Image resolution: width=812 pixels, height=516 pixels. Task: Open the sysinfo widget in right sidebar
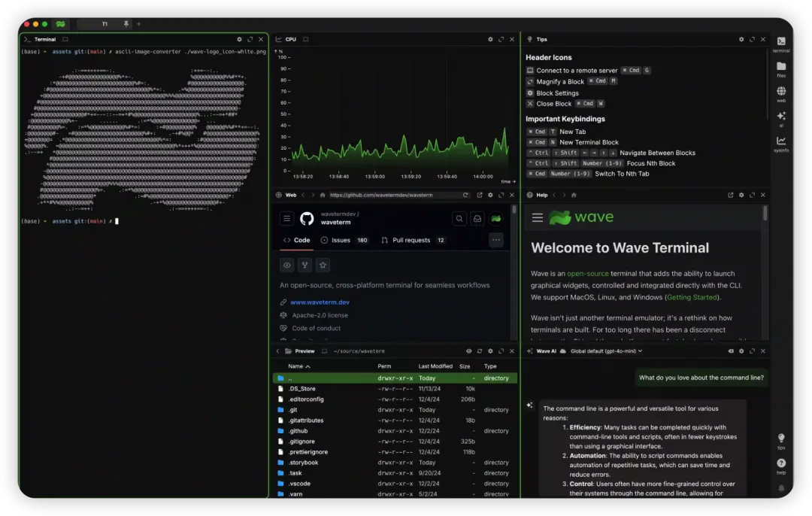781,143
